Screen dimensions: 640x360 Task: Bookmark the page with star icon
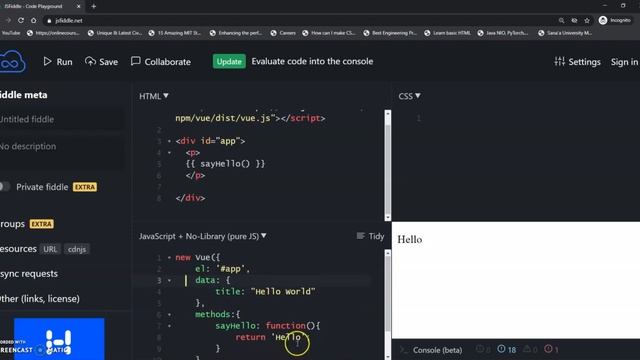587,20
